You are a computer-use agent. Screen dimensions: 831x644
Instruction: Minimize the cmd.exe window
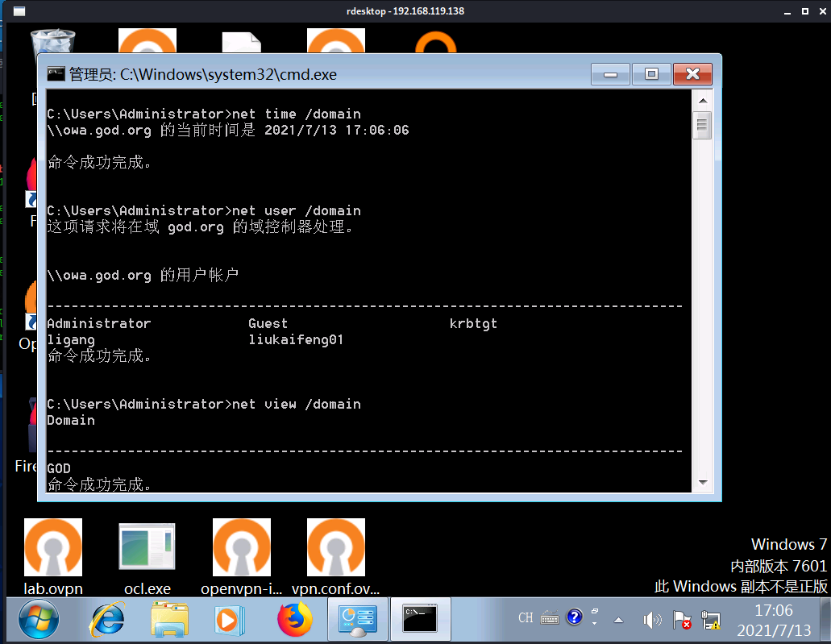coord(610,74)
